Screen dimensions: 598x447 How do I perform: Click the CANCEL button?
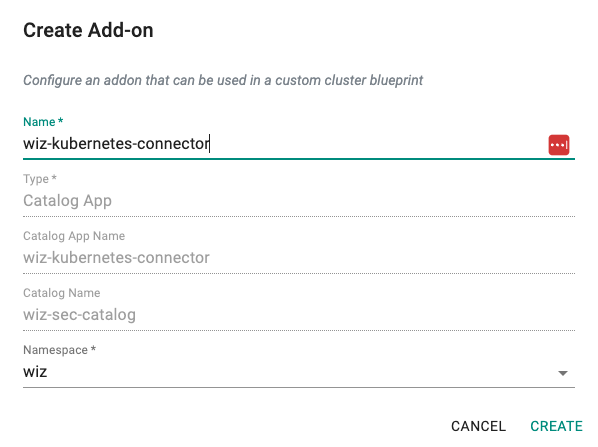coord(478,426)
